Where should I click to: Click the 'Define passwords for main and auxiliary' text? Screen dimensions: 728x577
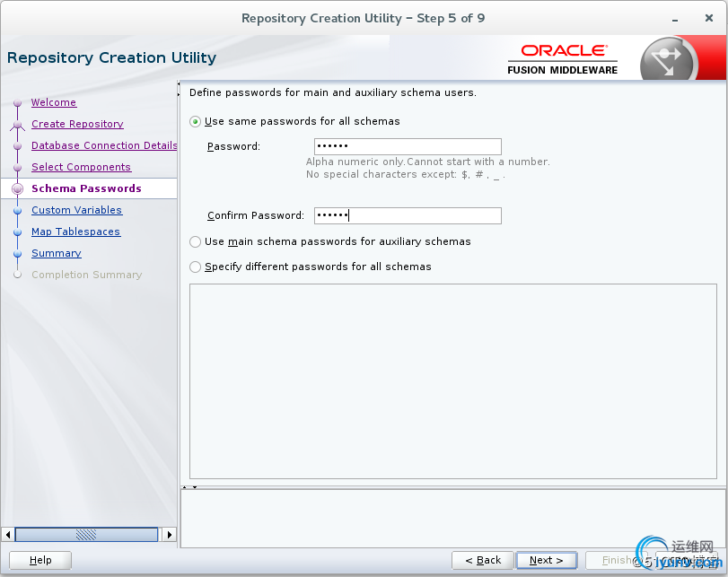333,92
